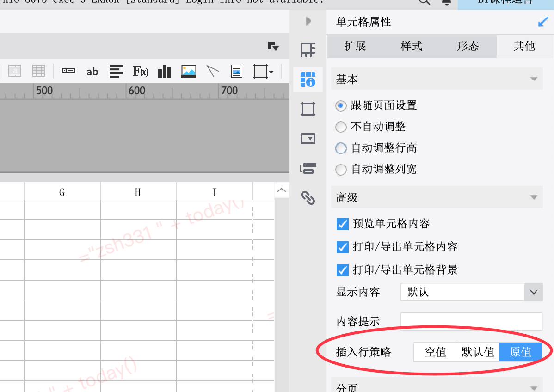This screenshot has width=554, height=392.
Task: Select the cell attributes sidebar icon
Action: [x=308, y=80]
